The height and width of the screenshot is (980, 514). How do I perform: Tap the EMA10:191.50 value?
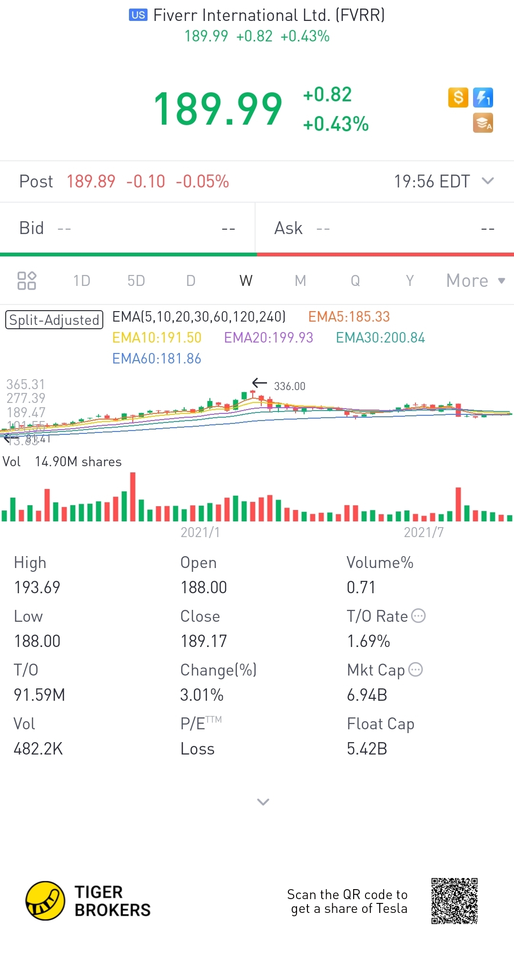[157, 337]
